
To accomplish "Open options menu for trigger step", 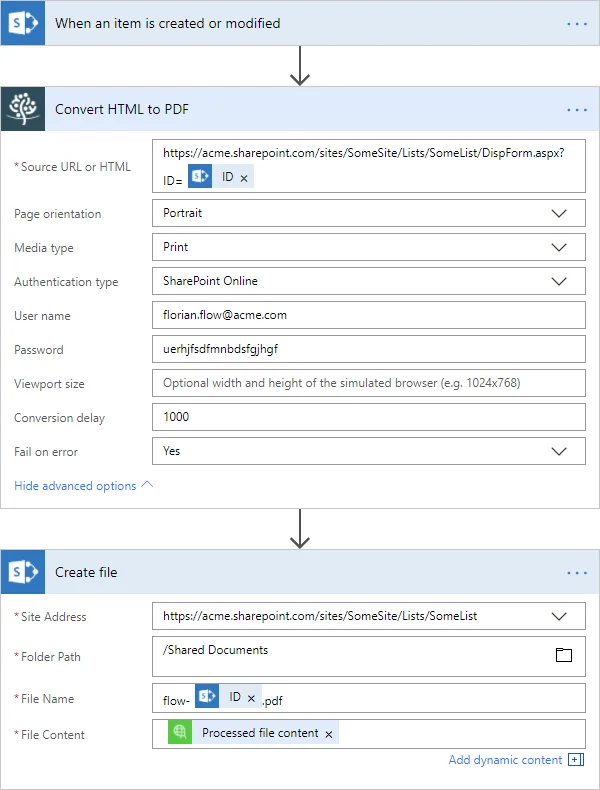I will tap(577, 24).
